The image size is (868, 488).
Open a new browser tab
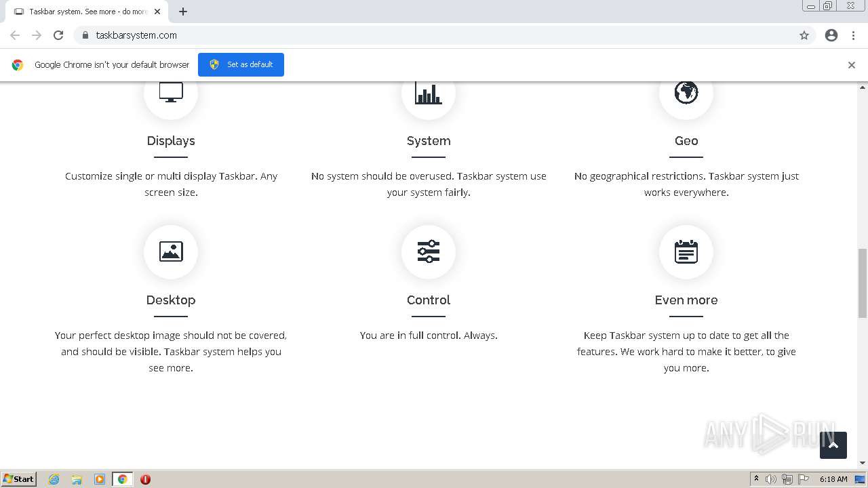(x=183, y=12)
